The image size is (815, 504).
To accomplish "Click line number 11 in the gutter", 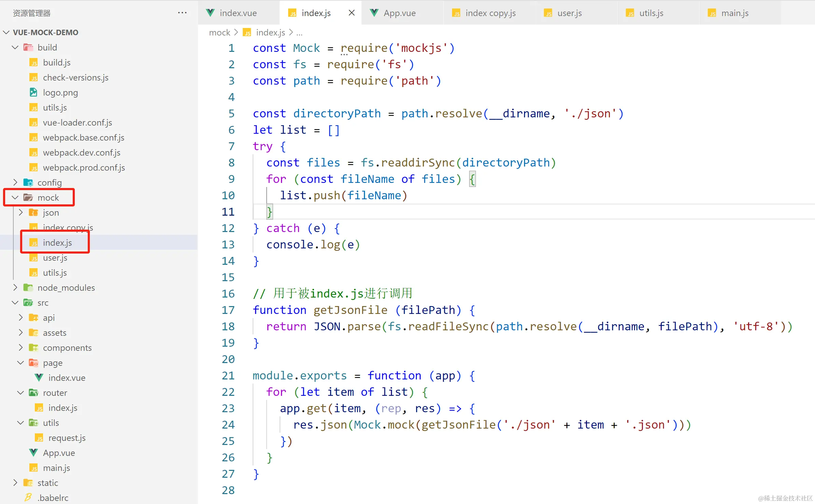I will pos(228,212).
